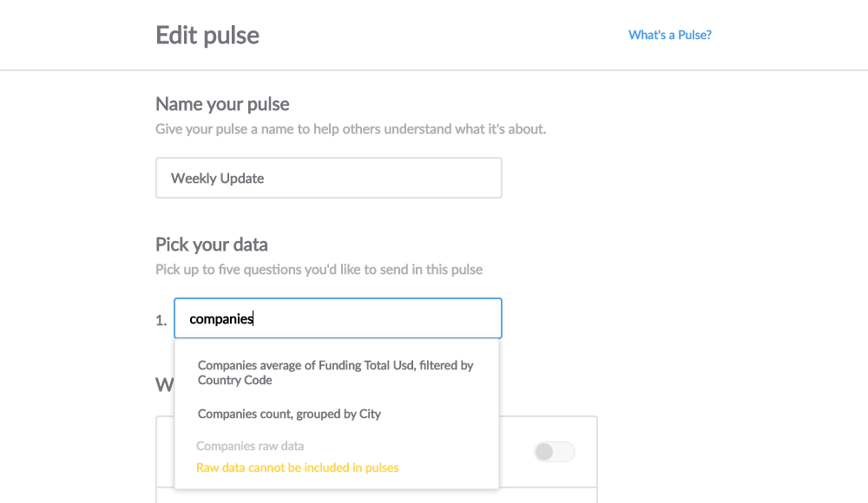Click the Give your pulse a name subtitle
The height and width of the screenshot is (503, 868).
pyautogui.click(x=350, y=128)
